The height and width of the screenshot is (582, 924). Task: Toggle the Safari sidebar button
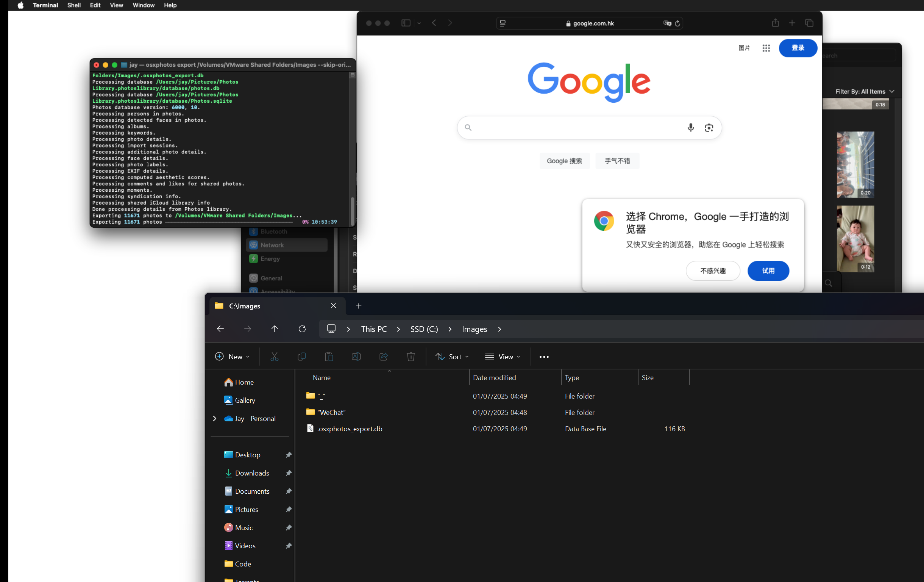406,23
